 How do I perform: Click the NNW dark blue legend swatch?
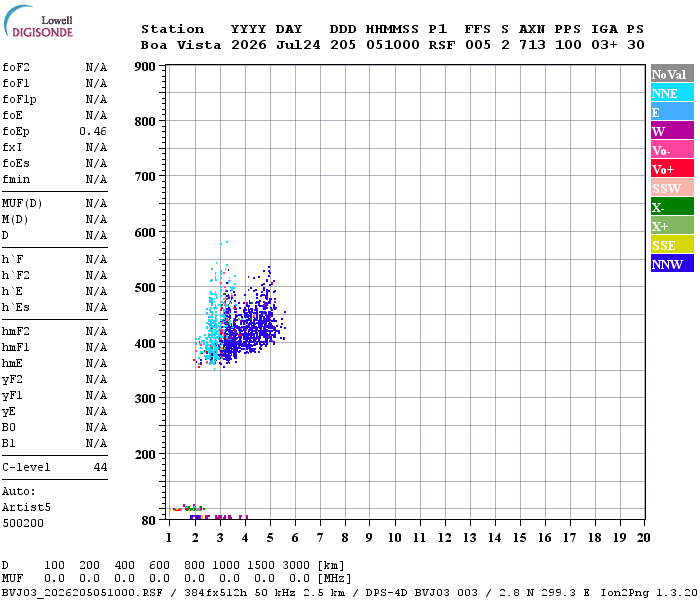coord(672,263)
